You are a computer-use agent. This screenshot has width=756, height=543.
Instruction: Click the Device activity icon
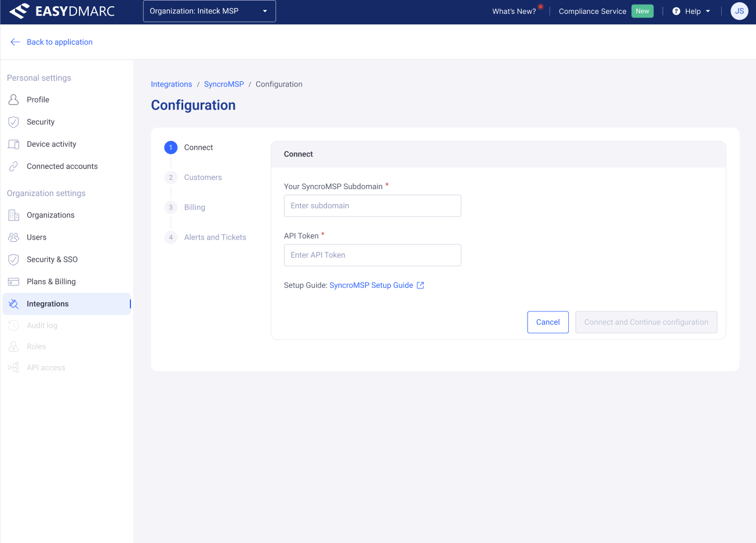[x=14, y=144]
